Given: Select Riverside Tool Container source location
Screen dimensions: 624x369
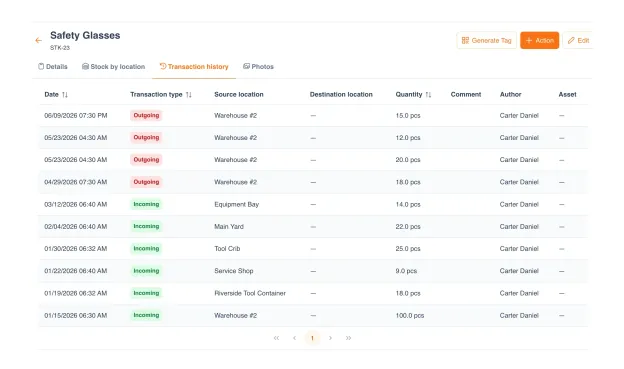Looking at the screenshot, I should click(250, 293).
